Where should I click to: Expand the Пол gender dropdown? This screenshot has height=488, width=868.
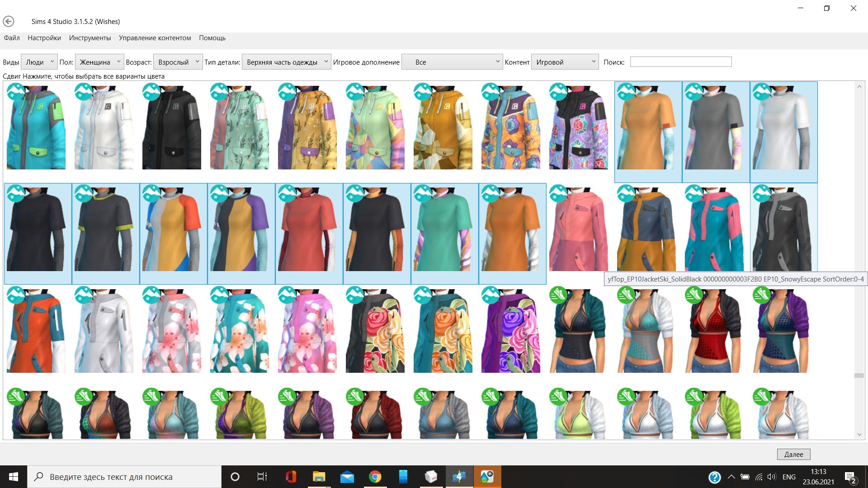click(99, 62)
